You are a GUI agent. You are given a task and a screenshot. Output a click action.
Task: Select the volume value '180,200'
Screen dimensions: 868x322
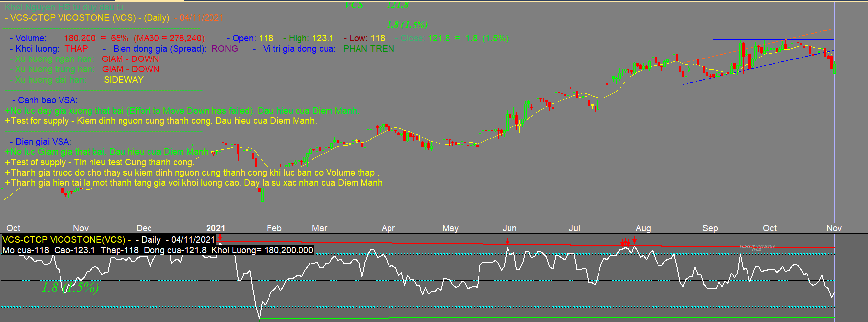pyautogui.click(x=80, y=38)
